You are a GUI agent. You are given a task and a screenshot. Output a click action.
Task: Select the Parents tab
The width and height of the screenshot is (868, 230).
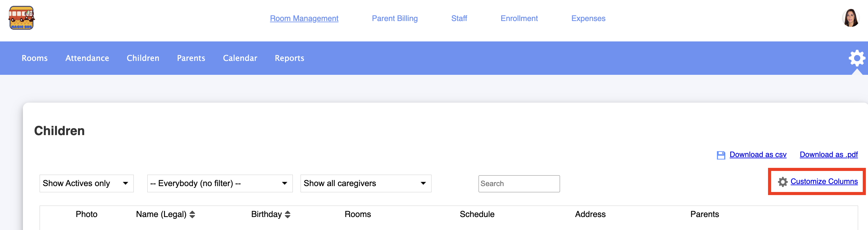click(191, 58)
